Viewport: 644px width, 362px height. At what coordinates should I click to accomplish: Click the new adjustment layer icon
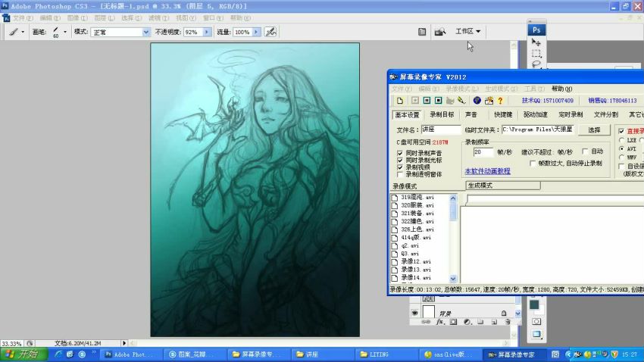(467, 322)
